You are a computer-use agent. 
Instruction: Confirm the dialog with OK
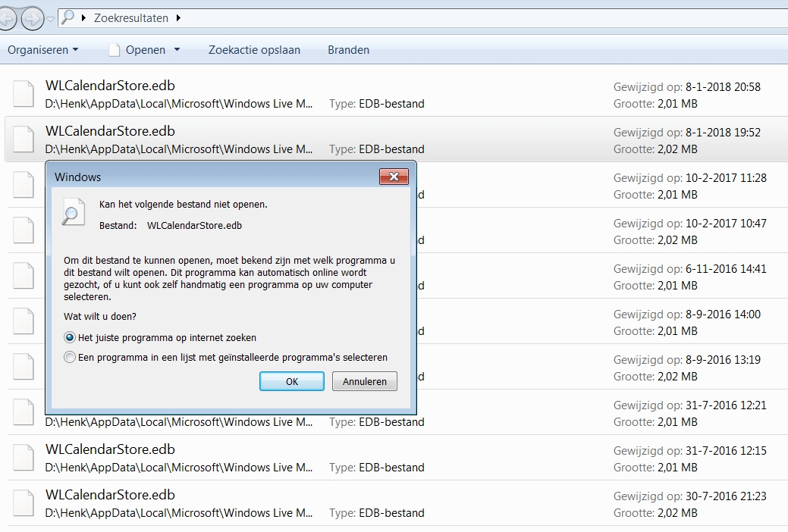coord(292,381)
